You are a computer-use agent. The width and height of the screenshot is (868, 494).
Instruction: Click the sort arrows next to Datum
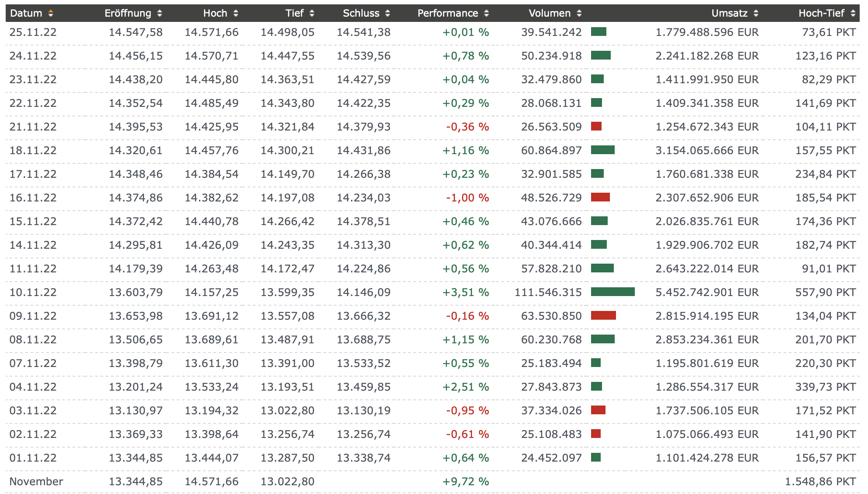(x=51, y=14)
